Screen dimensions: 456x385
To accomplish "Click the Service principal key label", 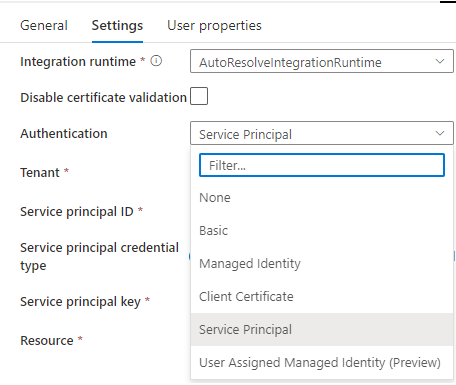I will point(80,302).
